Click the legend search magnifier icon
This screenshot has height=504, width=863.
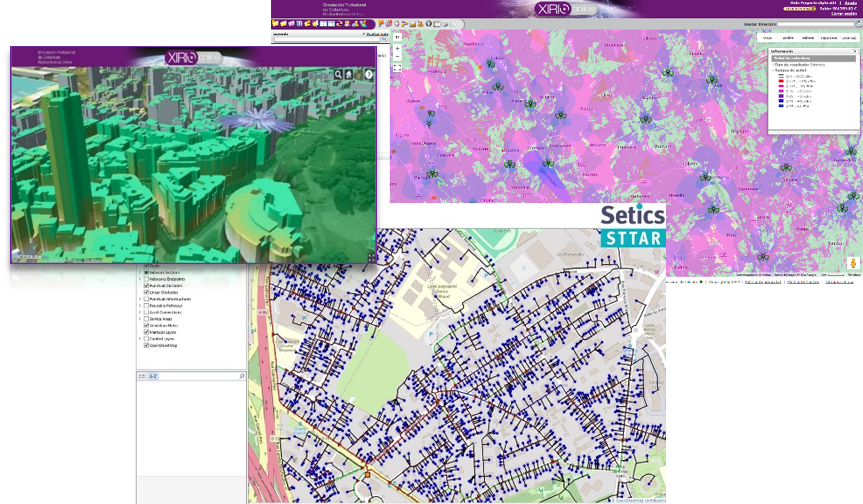(384, 40)
